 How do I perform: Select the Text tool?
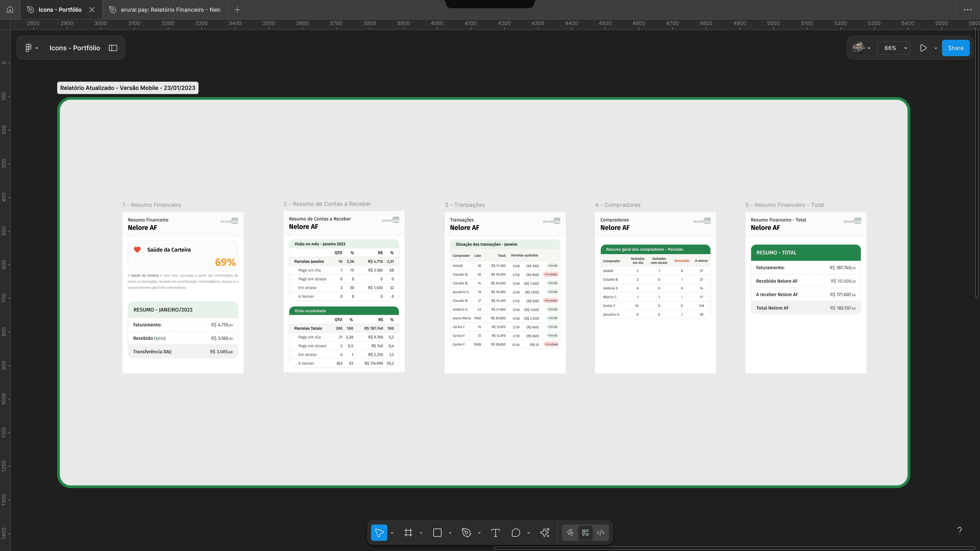point(495,532)
